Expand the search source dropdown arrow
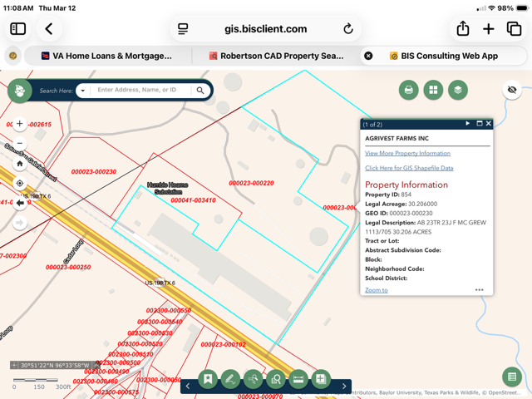Image resolution: width=532 pixels, height=399 pixels. [82, 91]
